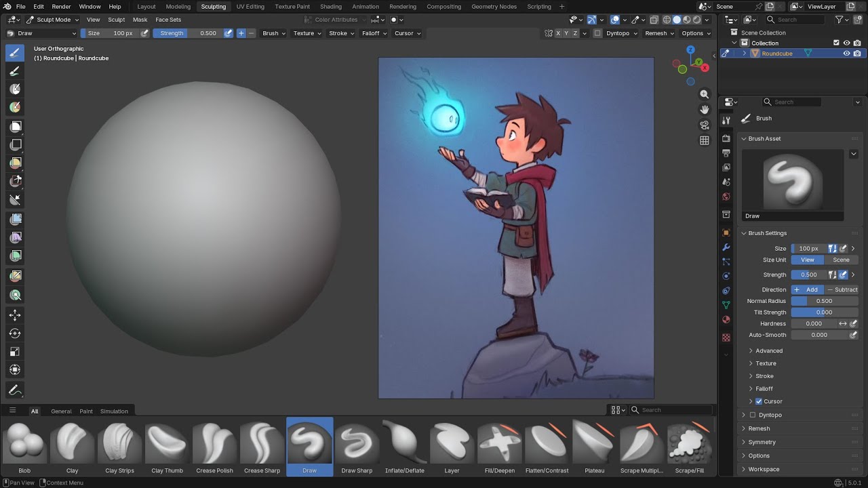Open the Options dropdown in the header

click(696, 33)
